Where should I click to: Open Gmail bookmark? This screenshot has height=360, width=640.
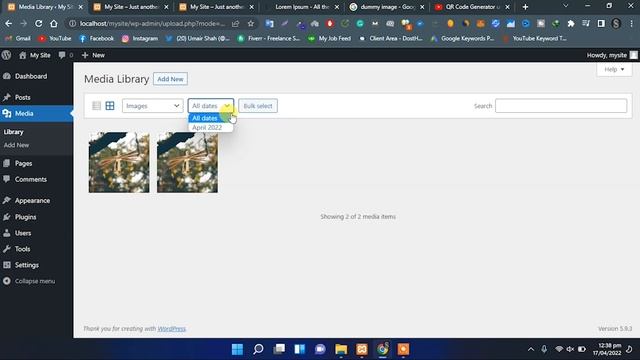click(x=18, y=38)
